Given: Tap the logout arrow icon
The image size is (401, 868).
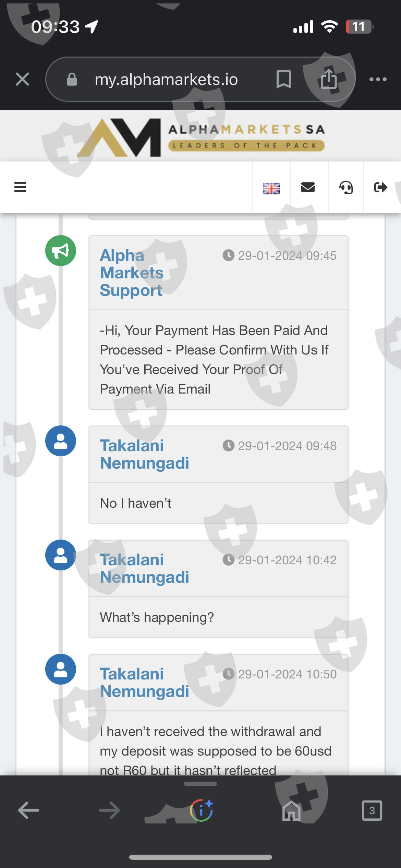Looking at the screenshot, I should click(x=380, y=187).
